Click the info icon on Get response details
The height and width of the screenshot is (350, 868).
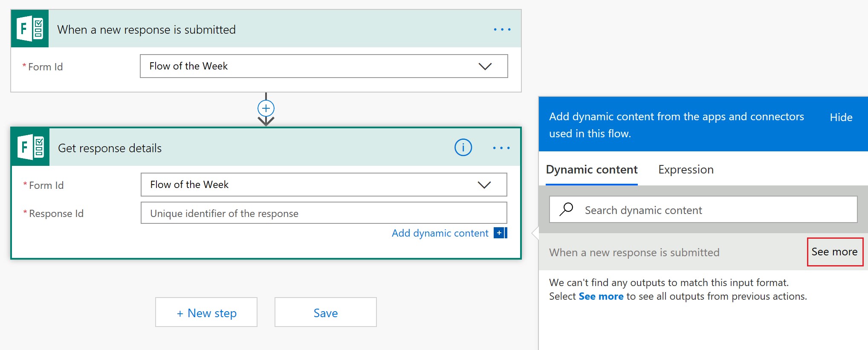(x=463, y=148)
